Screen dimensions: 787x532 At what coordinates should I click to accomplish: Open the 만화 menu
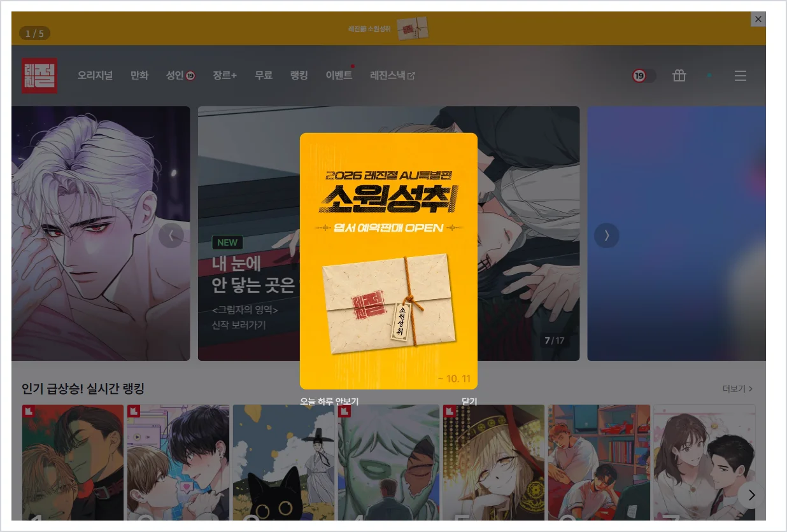tap(139, 76)
